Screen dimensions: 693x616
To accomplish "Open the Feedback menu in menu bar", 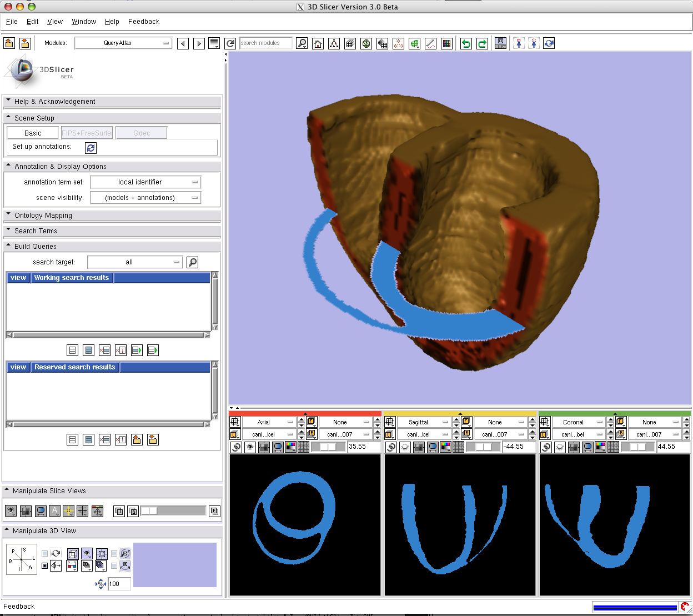I will 143,22.
